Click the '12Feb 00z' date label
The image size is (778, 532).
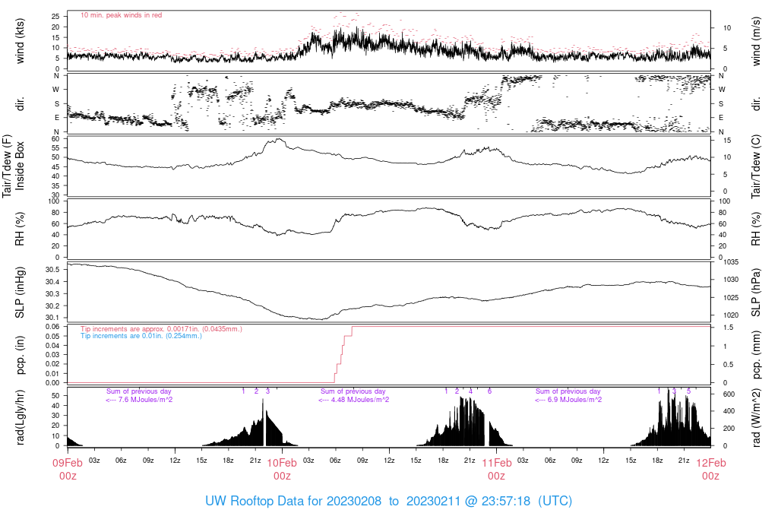(x=710, y=470)
